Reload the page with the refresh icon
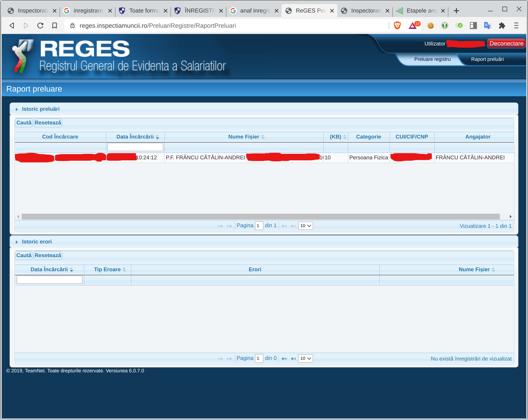 [40, 26]
